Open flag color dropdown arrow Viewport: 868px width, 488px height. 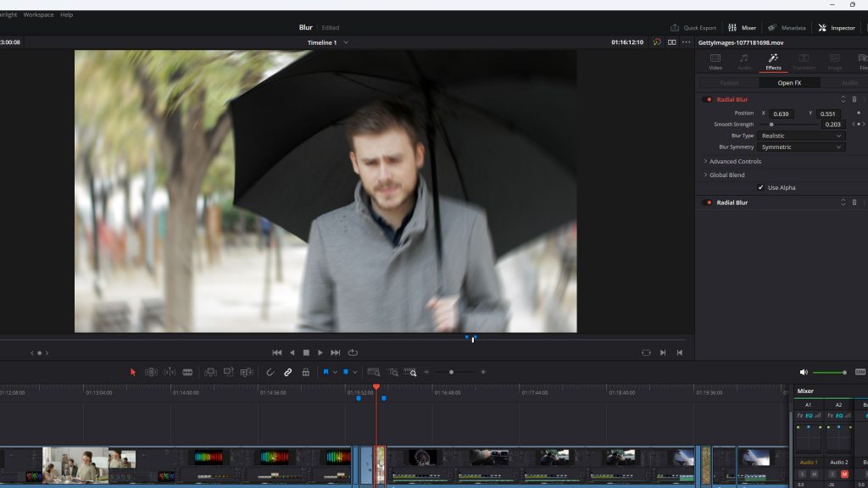pos(335,373)
